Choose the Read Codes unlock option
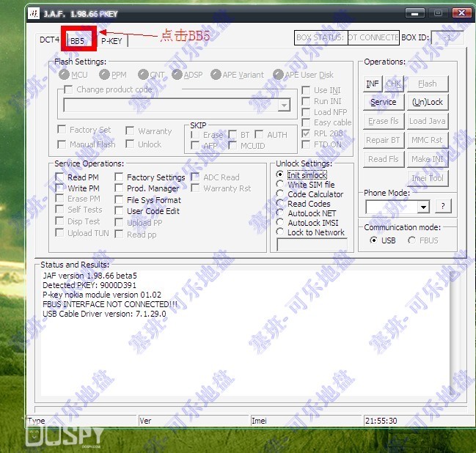The height and width of the screenshot is (453, 476). [280, 204]
